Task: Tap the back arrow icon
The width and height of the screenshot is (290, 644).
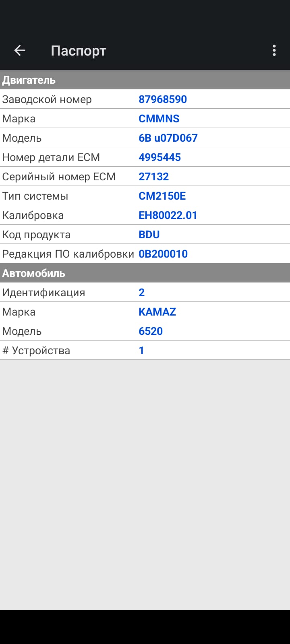Action: [20, 50]
